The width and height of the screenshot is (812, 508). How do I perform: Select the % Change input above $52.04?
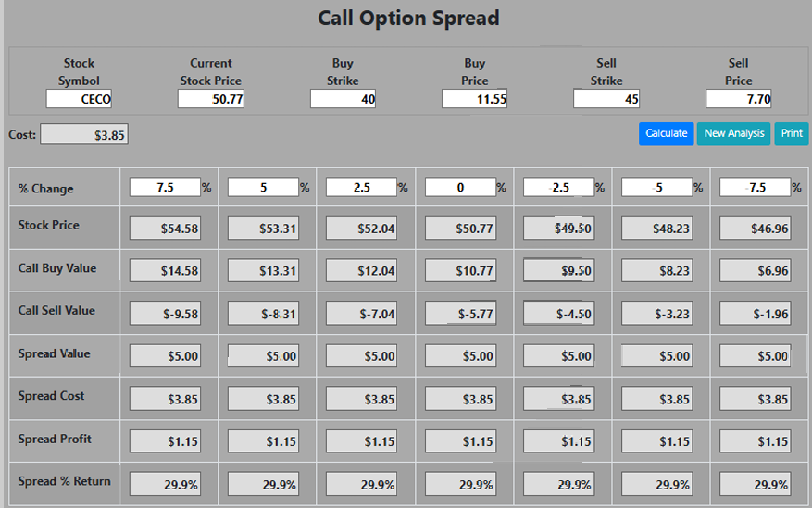[361, 187]
